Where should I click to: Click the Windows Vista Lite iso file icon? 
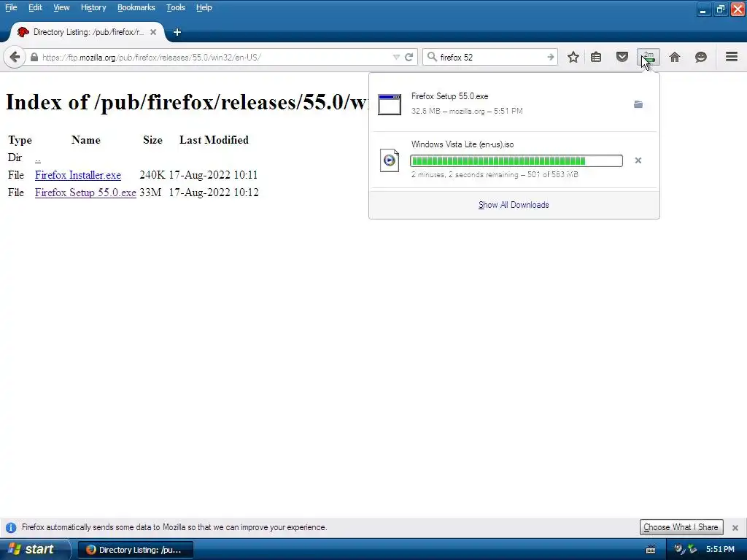pos(390,160)
